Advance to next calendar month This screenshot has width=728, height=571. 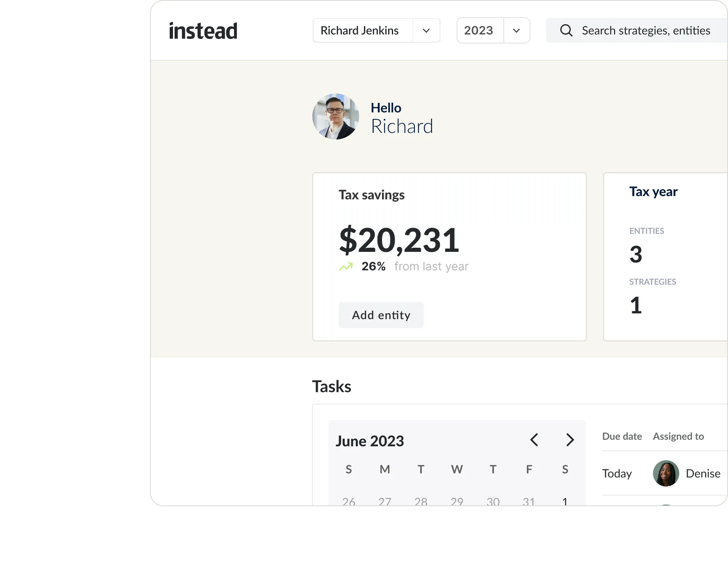[570, 440]
